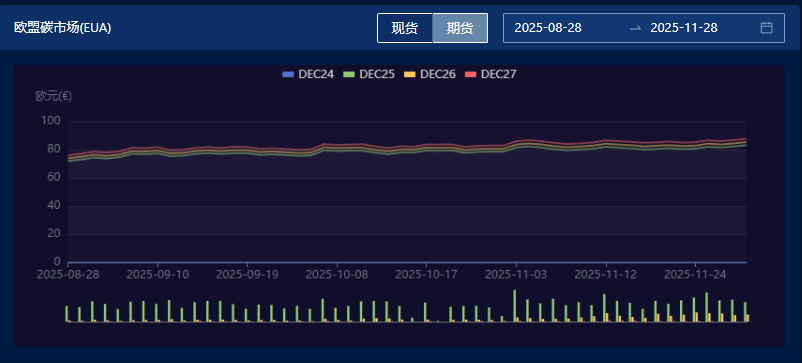Click x-axis label 2025-11-12
The image size is (802, 363).
tap(606, 275)
